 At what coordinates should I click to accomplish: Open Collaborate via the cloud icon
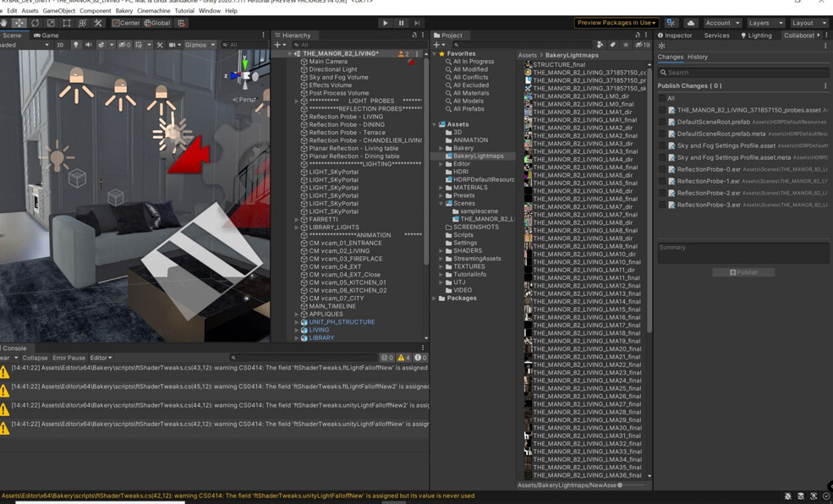tap(691, 22)
